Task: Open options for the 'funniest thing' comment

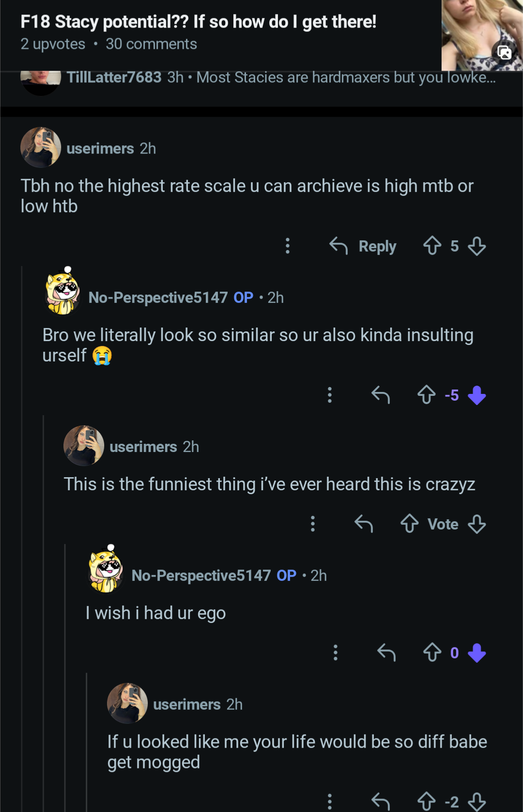Action: [x=313, y=524]
